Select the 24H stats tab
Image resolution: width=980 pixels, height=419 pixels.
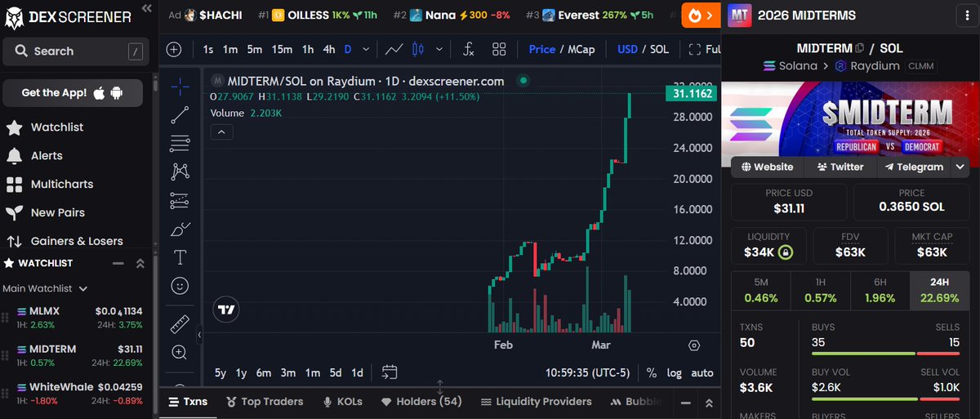[x=940, y=289]
